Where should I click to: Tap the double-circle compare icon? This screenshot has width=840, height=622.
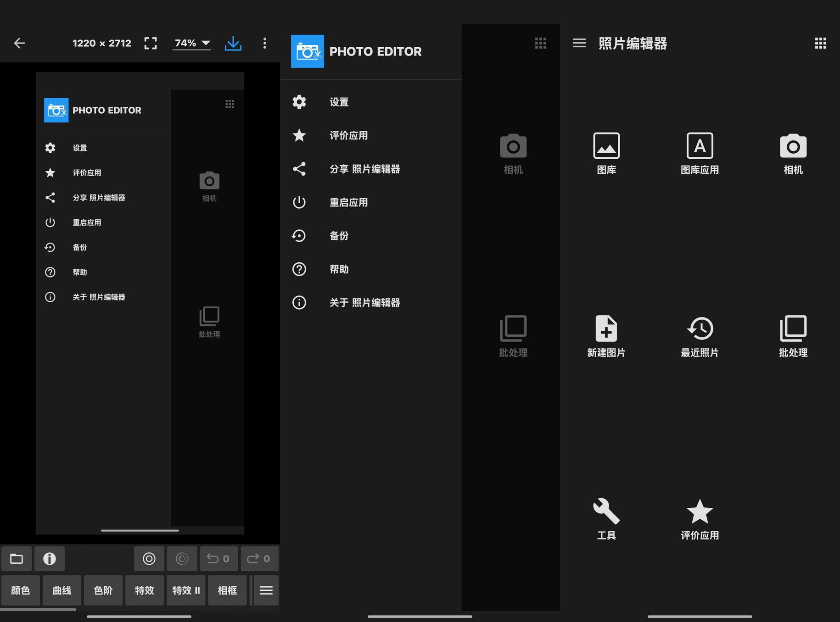(x=149, y=559)
